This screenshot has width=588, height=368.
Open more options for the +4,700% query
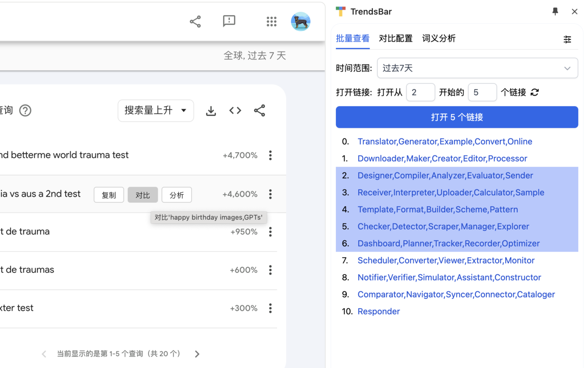pyautogui.click(x=270, y=155)
